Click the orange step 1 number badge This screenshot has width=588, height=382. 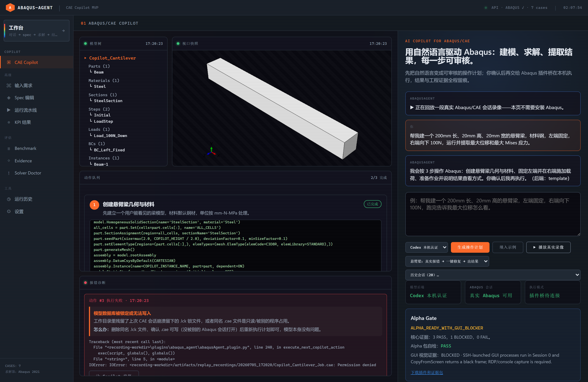[94, 205]
